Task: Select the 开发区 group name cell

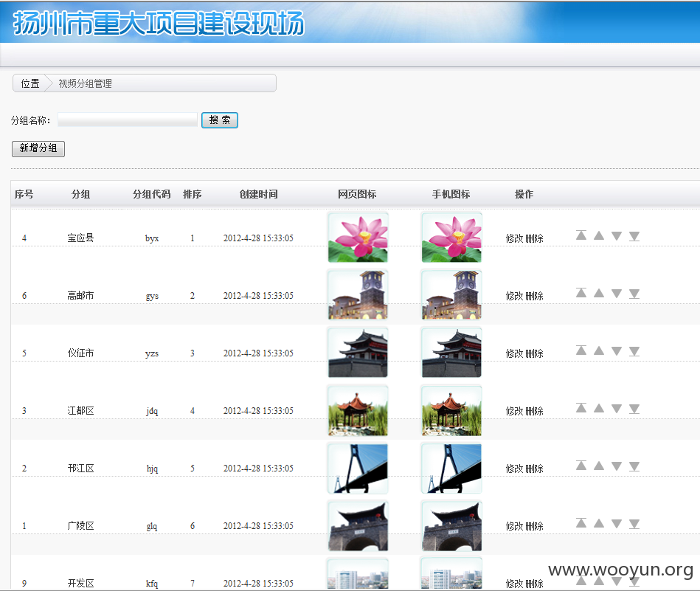Action: pos(81,584)
